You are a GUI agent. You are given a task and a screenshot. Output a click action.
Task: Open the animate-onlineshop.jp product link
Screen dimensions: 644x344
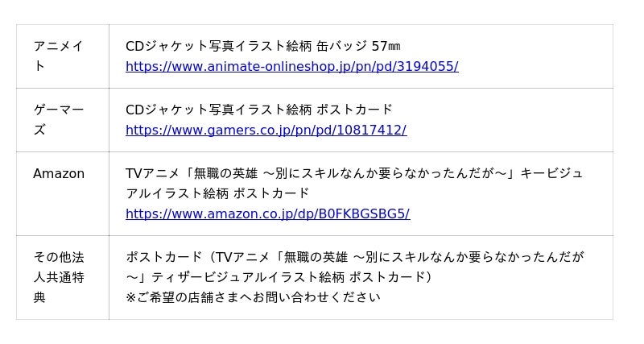coord(292,66)
